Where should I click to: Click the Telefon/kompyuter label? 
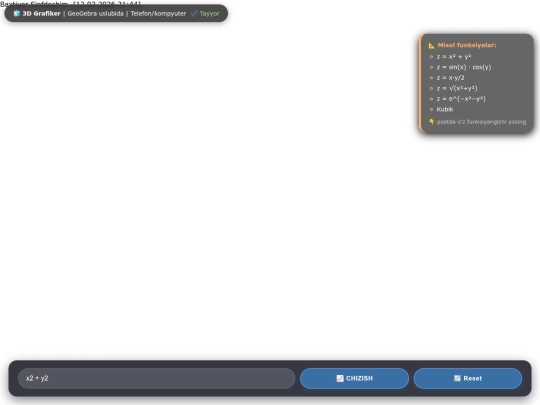[158, 13]
